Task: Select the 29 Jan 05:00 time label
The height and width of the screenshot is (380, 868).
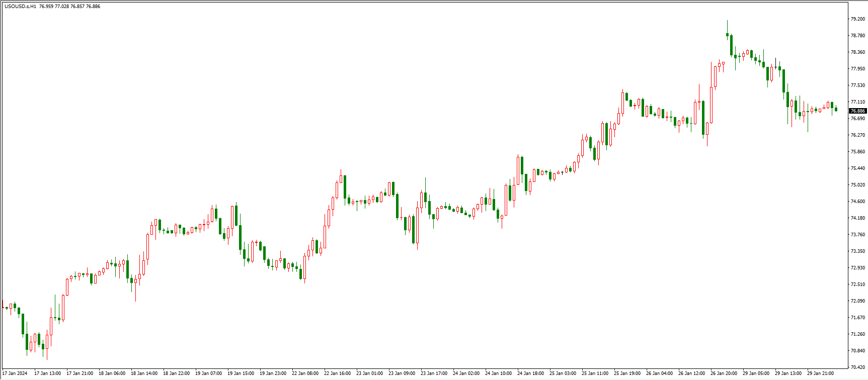Action: pos(756,373)
